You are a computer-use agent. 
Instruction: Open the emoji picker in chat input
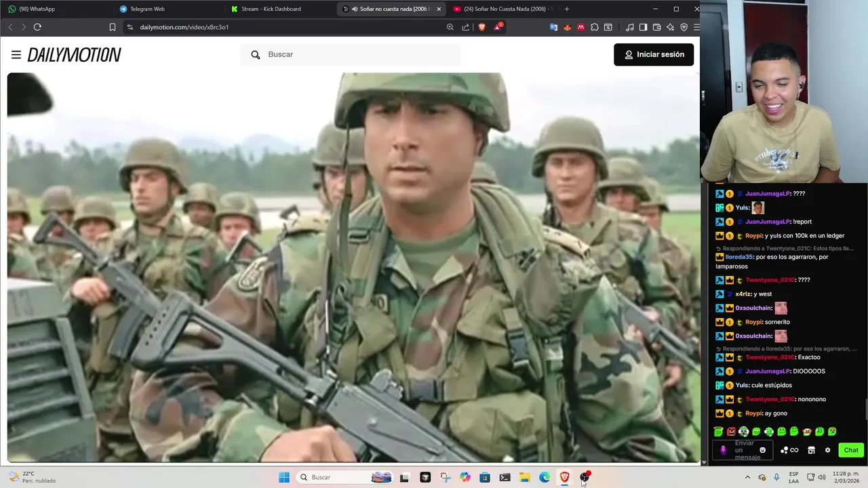[x=763, y=450]
